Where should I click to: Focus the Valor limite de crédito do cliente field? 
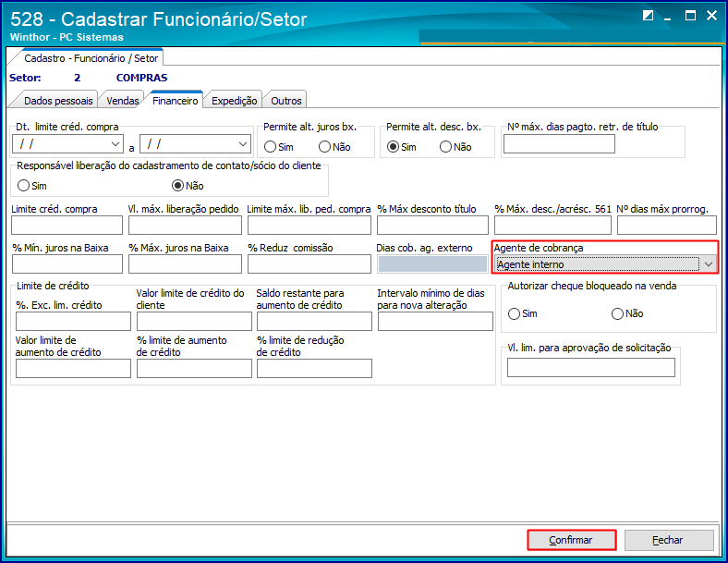point(194,321)
